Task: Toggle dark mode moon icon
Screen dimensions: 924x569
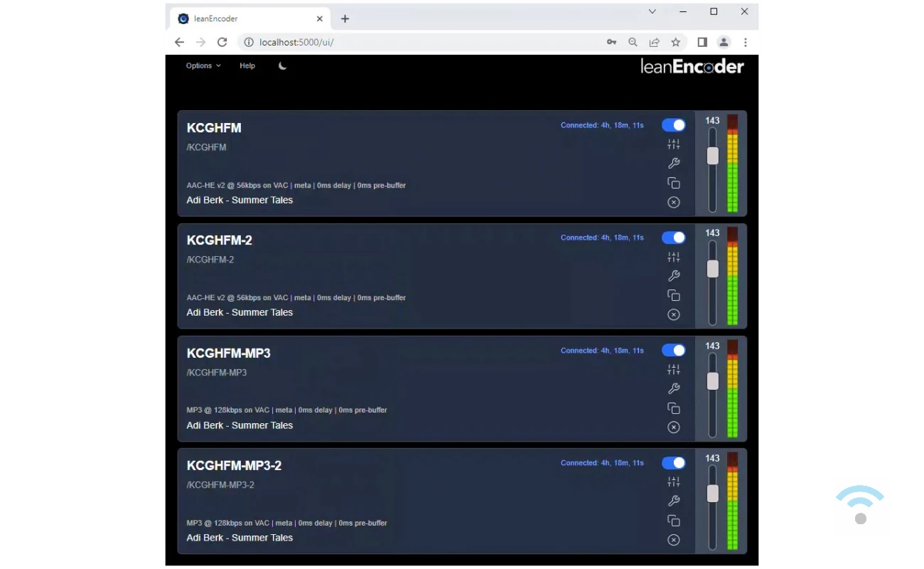Action: [x=282, y=65]
